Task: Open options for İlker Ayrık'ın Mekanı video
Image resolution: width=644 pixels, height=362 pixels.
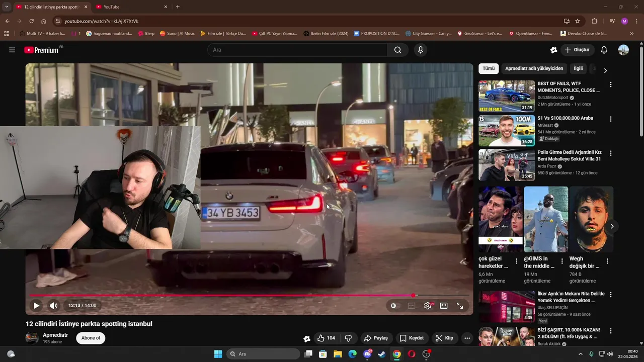Action: (611, 295)
